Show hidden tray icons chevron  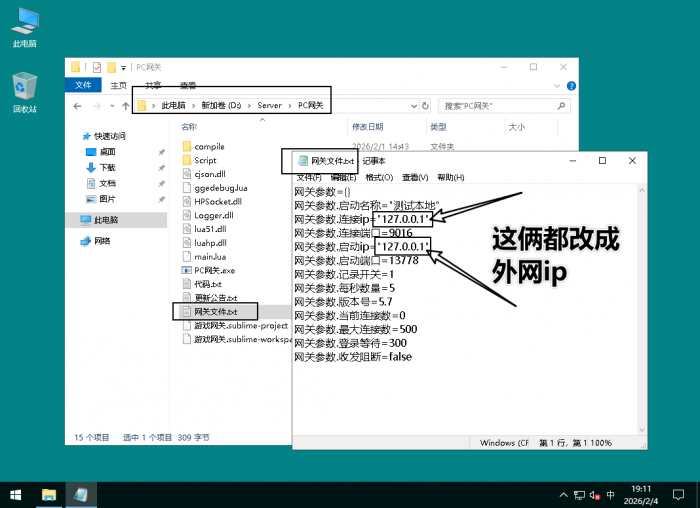(x=563, y=495)
